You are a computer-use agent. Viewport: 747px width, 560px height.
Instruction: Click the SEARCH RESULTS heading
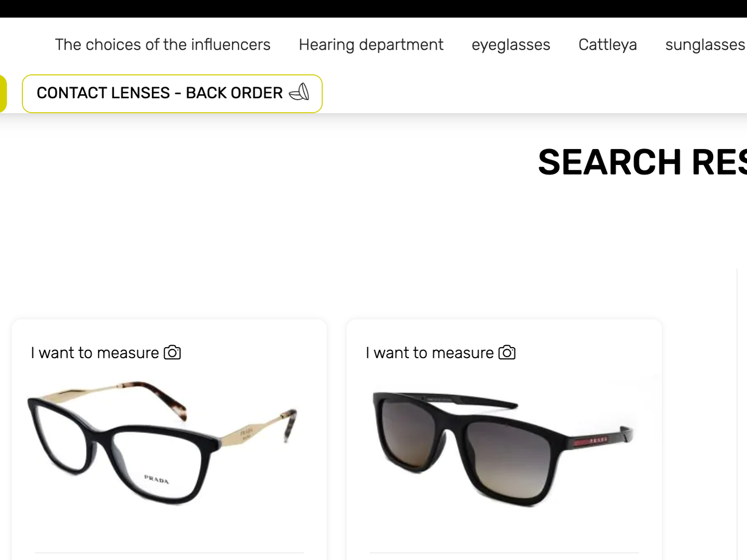coord(642,162)
